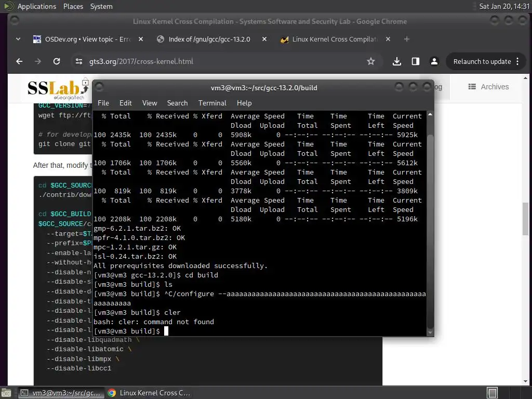
Task: Click terminal scrollbar down arrow
Action: 430,332
